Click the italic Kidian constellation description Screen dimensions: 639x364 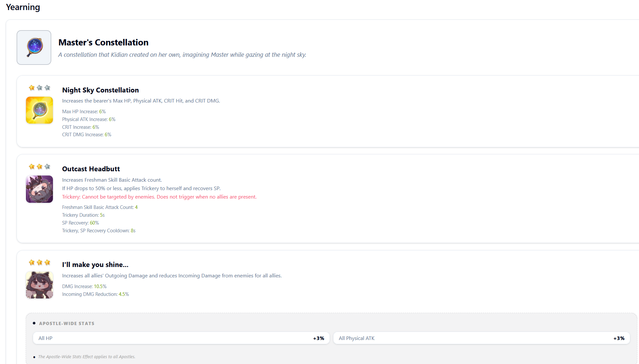click(x=182, y=55)
